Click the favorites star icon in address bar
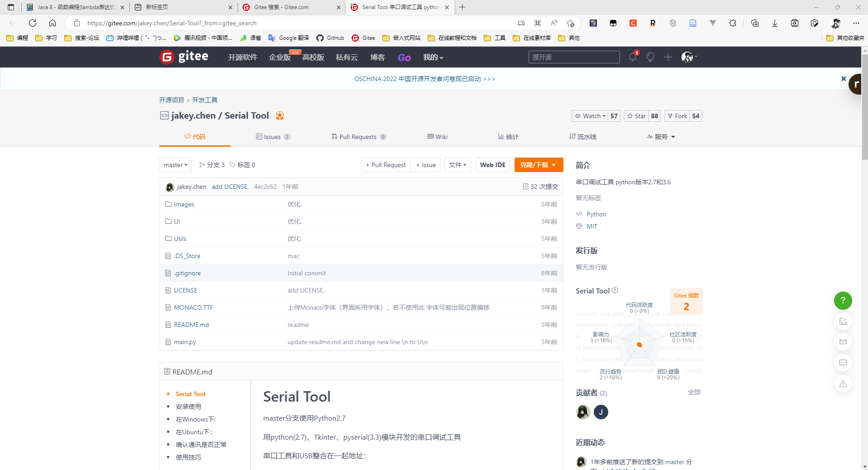Viewport: 868px width, 470px height. (x=570, y=23)
